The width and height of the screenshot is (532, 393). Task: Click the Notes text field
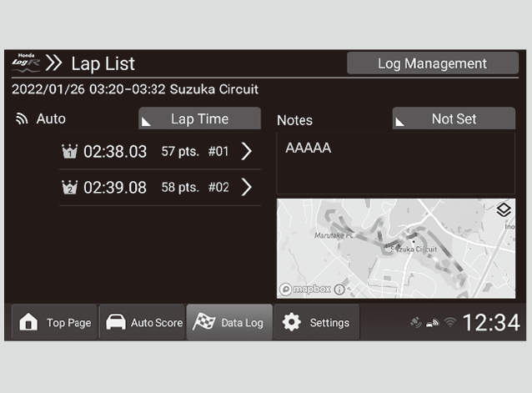click(x=395, y=163)
